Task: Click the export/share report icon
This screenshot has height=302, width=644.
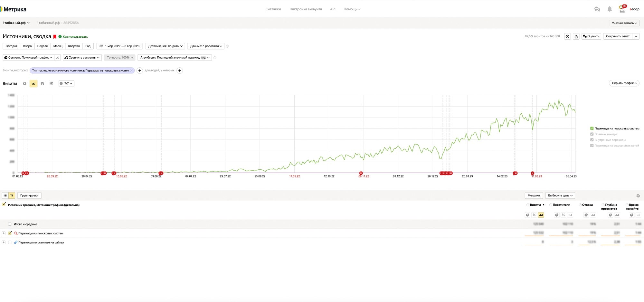Action: (x=576, y=36)
